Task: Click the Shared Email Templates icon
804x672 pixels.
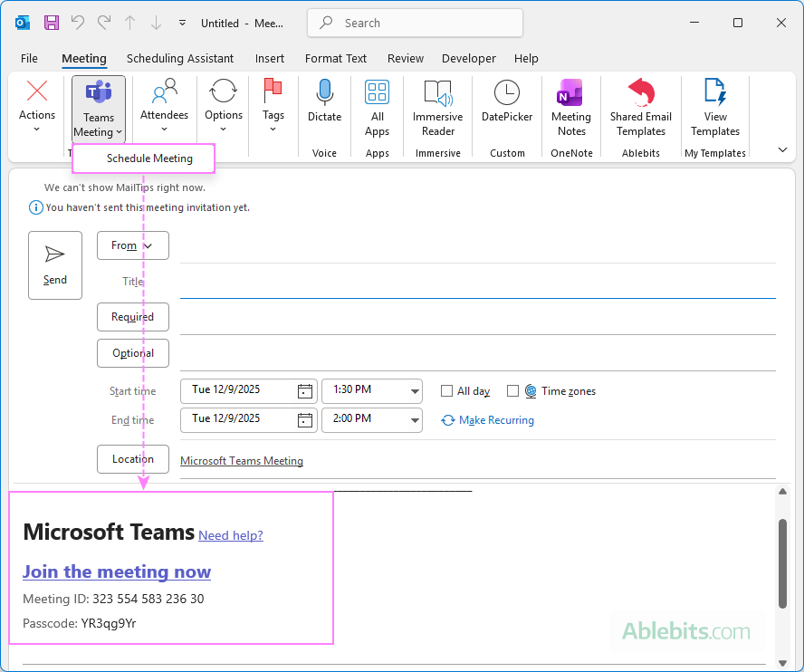Action: click(640, 92)
